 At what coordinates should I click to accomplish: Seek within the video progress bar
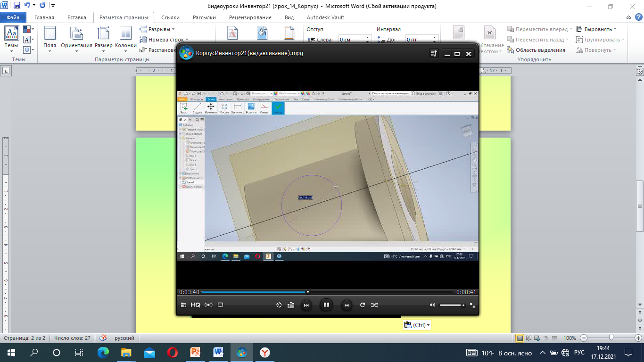pyautogui.click(x=328, y=292)
